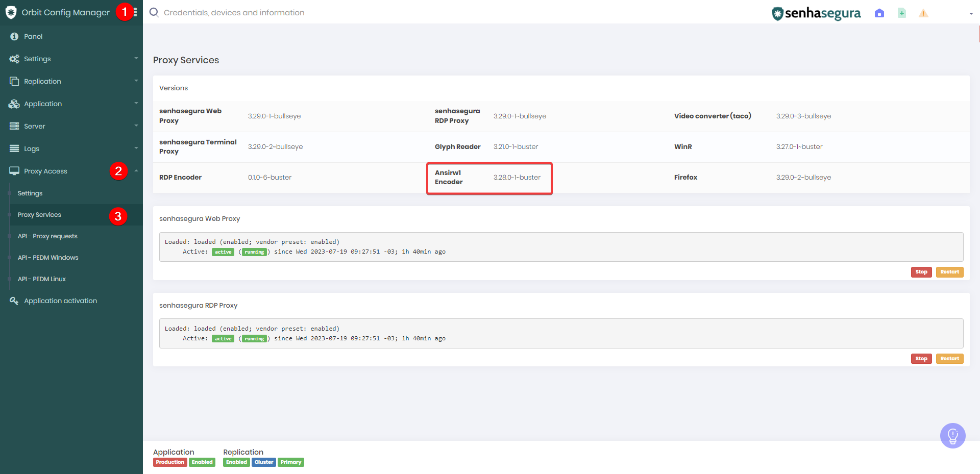This screenshot has height=474, width=980.
Task: Collapse the Proxy Access section chevron
Action: pos(136,171)
